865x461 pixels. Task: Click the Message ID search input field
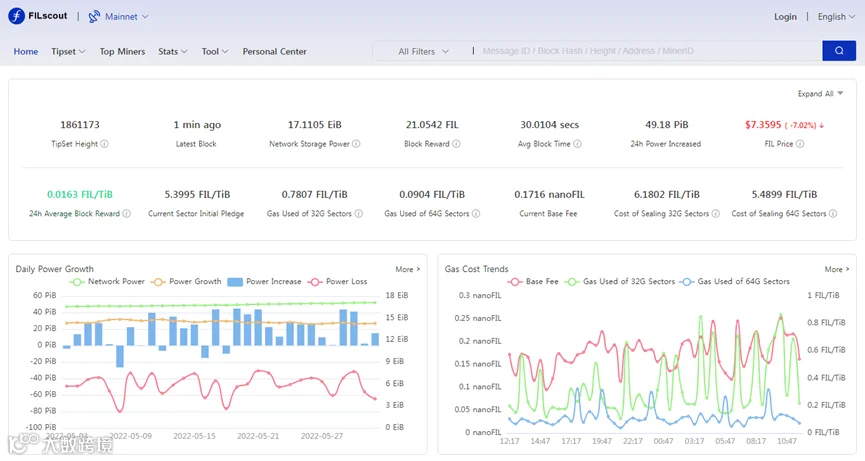[x=648, y=51]
